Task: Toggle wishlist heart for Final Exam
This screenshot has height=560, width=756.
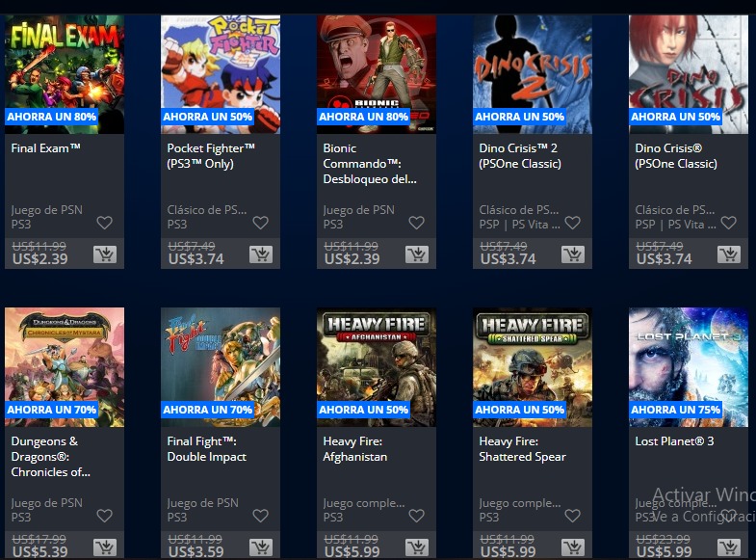Action: tap(105, 223)
